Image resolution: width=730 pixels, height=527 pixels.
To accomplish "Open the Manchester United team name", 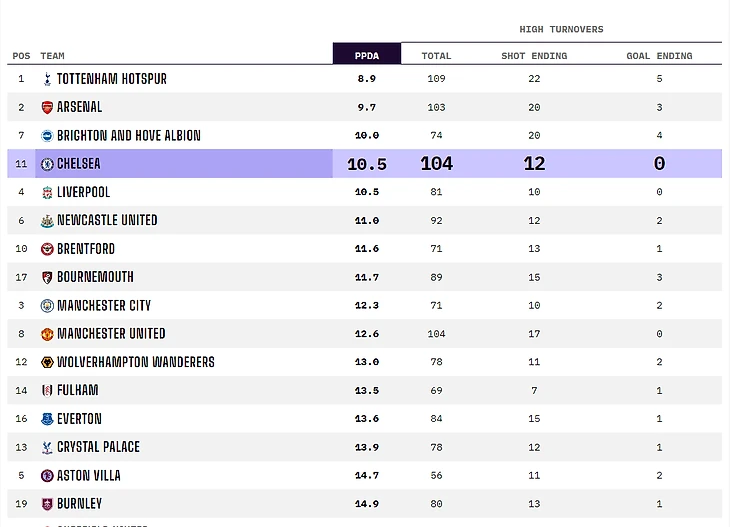I will [111, 334].
